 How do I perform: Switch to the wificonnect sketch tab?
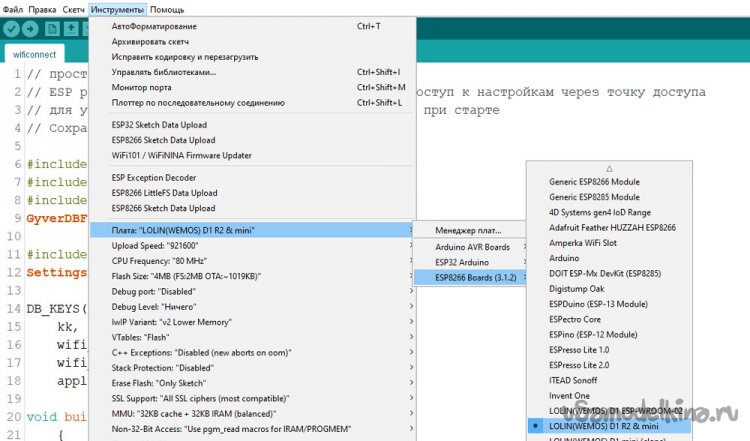34,54
